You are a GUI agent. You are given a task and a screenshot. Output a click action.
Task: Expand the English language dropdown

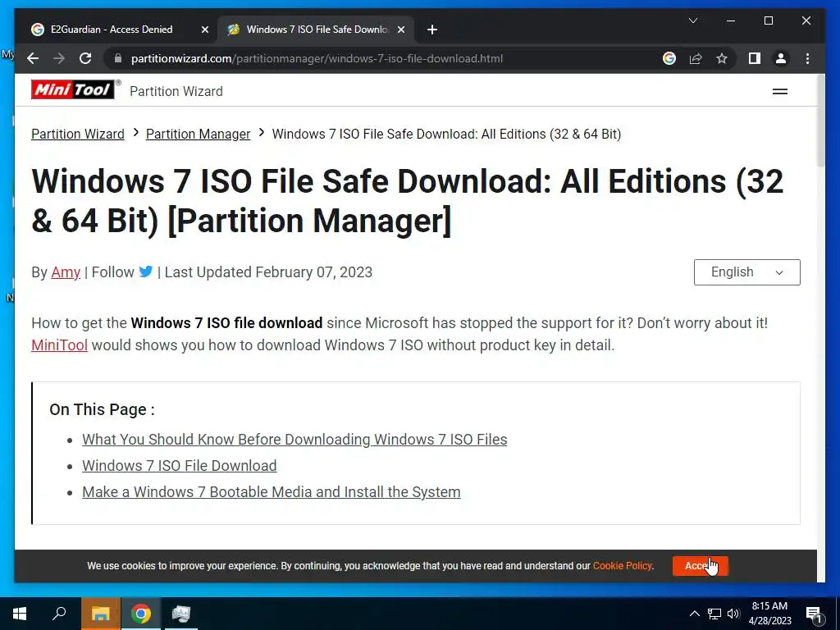tap(746, 272)
